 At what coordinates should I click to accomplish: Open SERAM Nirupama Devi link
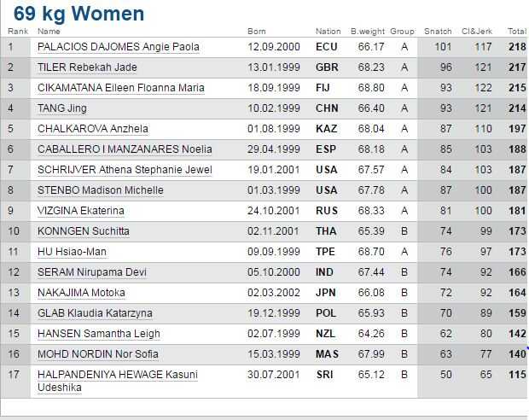coord(92,272)
